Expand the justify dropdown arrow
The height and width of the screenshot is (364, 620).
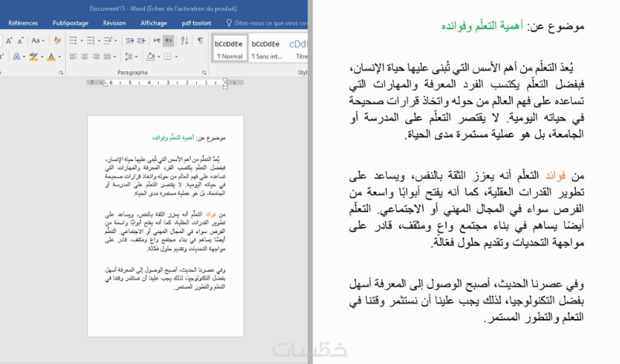115,57
